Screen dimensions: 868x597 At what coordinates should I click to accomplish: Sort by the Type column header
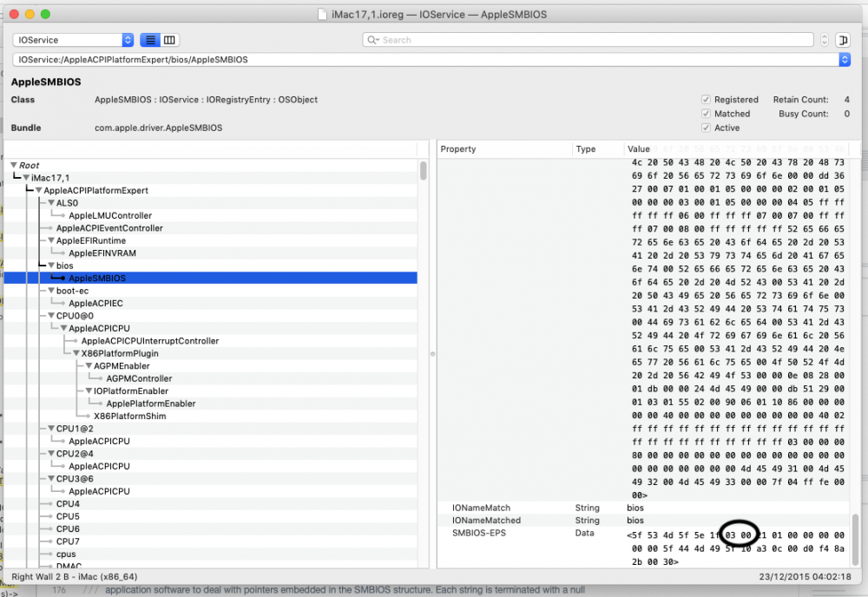597,149
